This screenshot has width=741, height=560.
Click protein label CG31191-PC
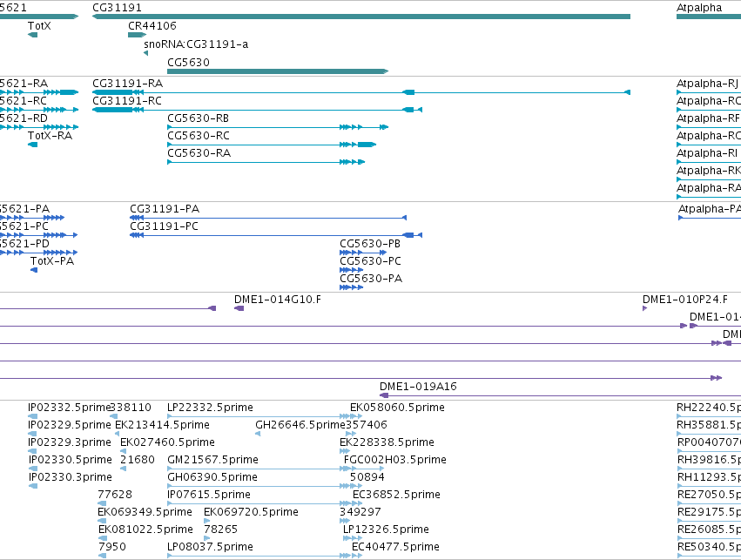pyautogui.click(x=164, y=226)
